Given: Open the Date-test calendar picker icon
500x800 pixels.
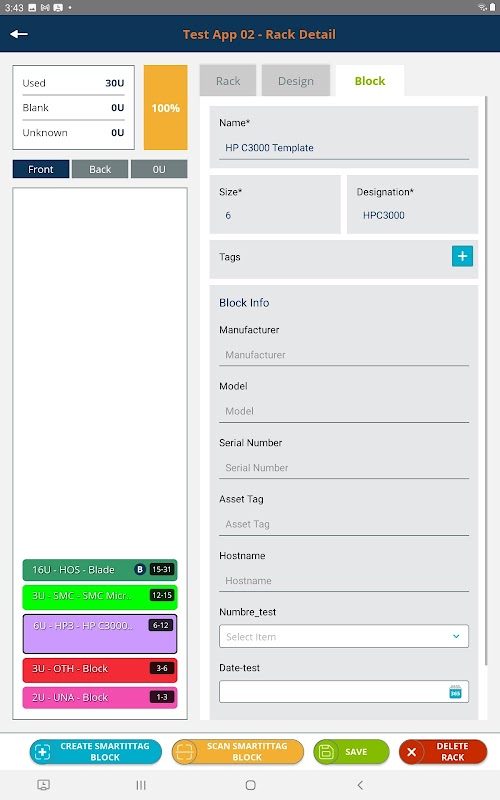Looking at the screenshot, I should coord(455,692).
